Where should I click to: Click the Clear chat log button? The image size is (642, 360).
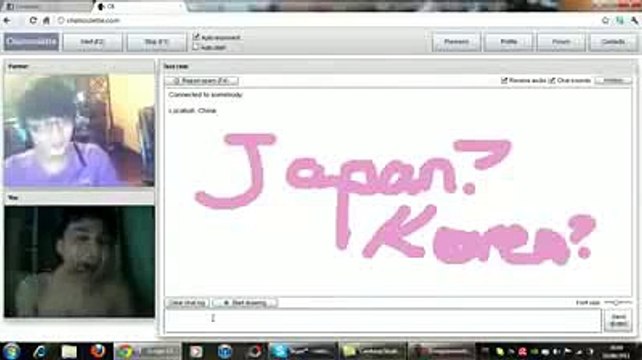coord(187,303)
